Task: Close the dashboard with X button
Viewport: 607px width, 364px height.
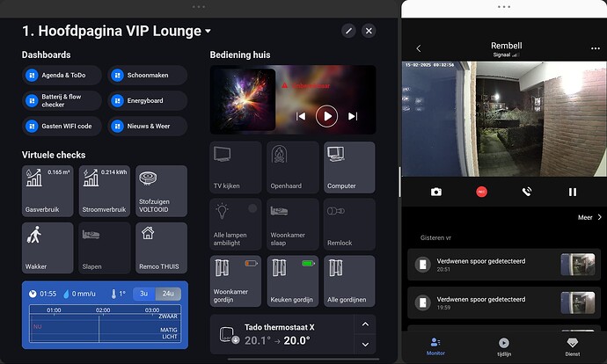Action: (x=369, y=31)
